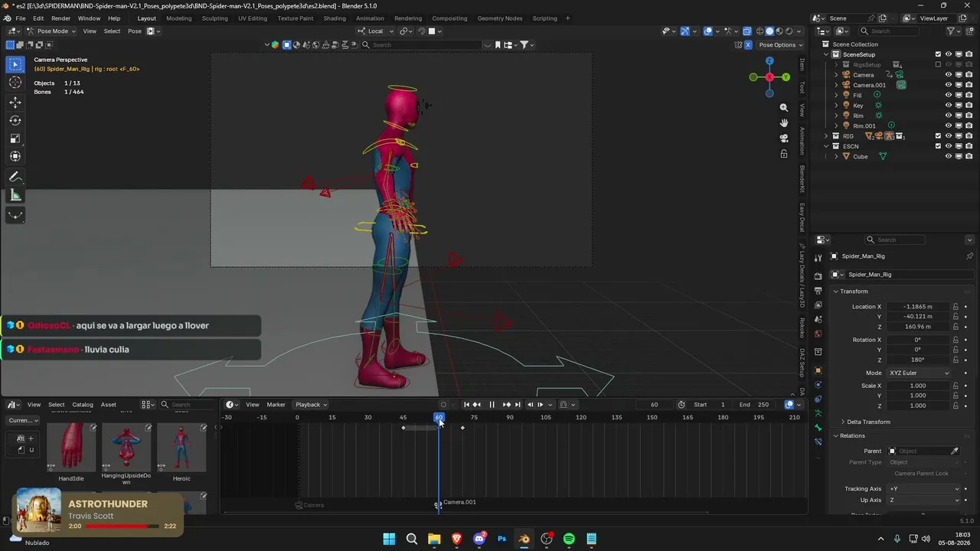Uncheck the SceneSetup collection checkbox
The height and width of the screenshot is (551, 980).
(x=938, y=54)
